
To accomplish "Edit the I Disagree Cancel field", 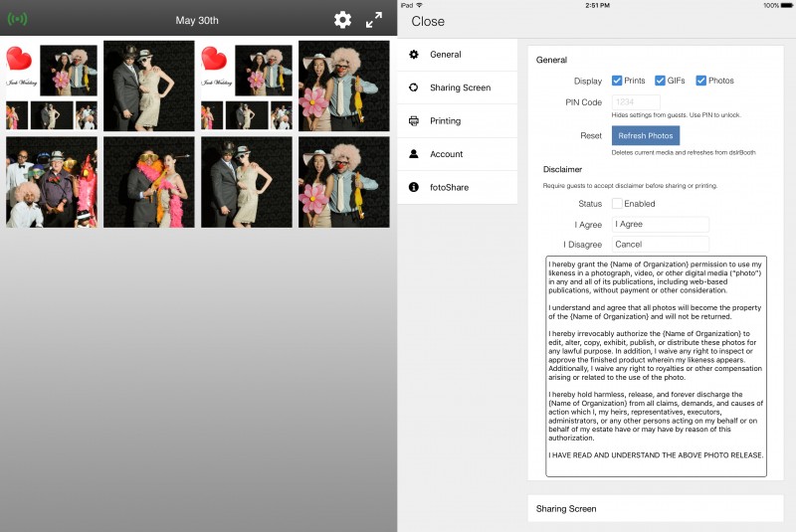I will click(660, 244).
